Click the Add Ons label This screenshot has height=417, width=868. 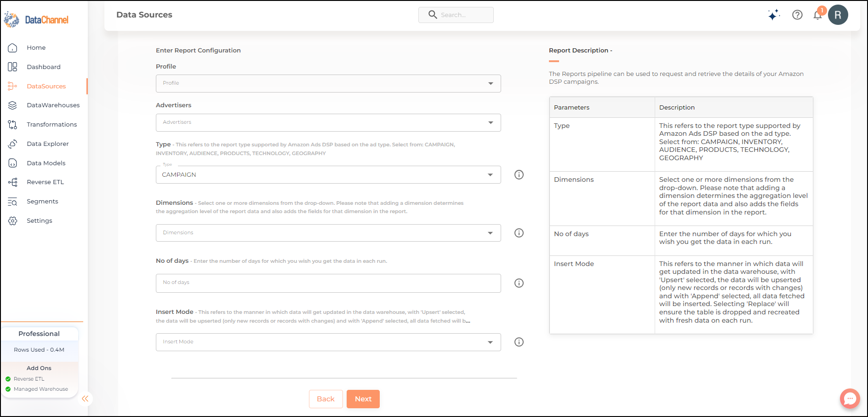[39, 368]
